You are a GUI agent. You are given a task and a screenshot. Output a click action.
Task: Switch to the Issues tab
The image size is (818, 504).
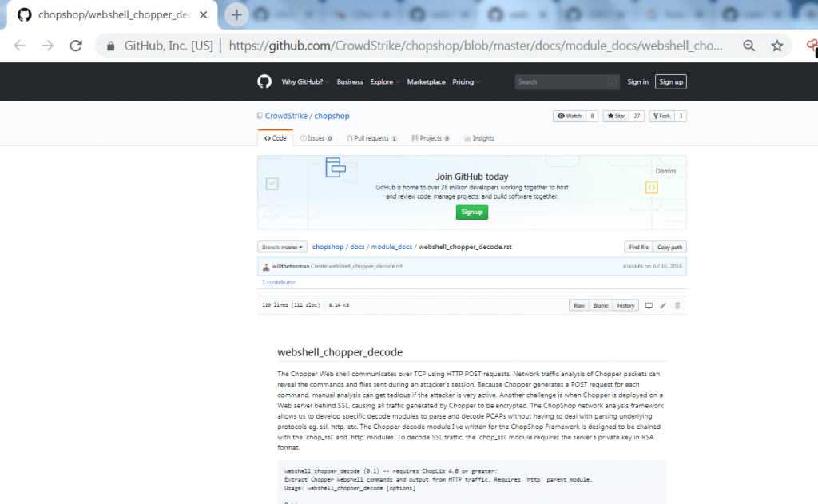316,138
